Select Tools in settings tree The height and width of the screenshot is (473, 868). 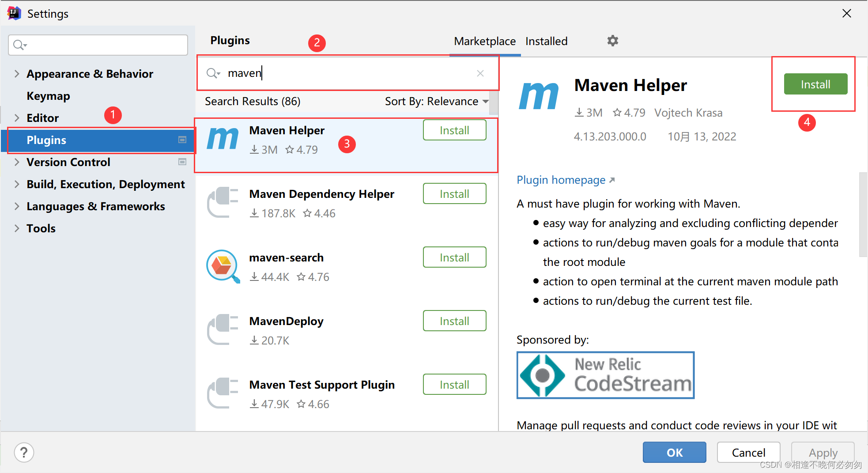(41, 228)
